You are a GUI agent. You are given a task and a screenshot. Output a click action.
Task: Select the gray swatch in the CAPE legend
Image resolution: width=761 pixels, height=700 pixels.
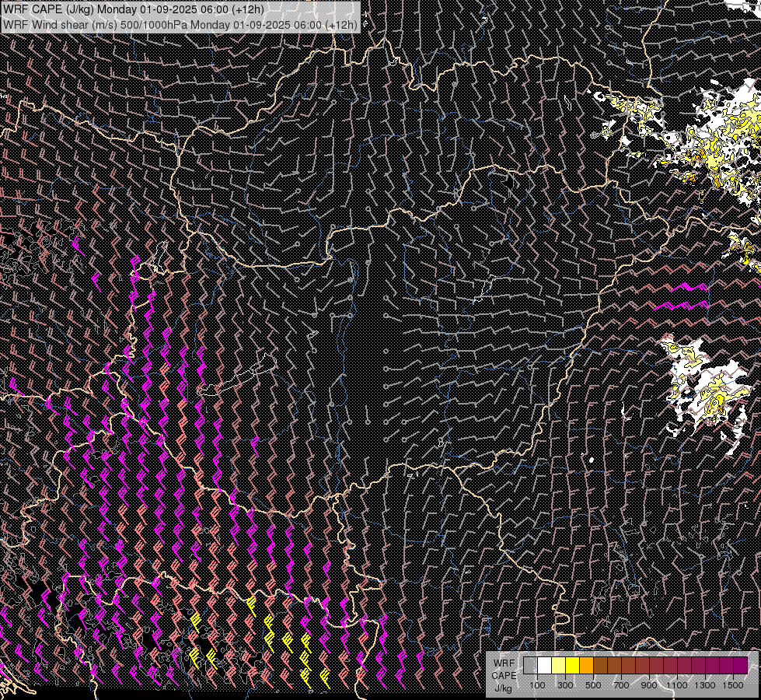[x=530, y=666]
